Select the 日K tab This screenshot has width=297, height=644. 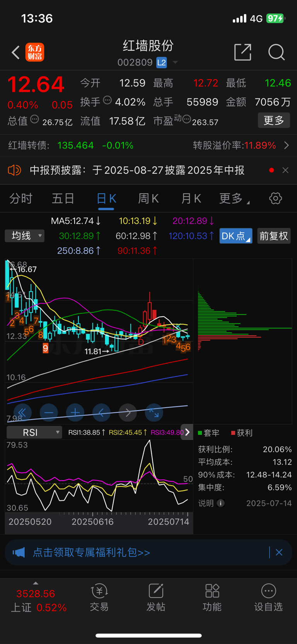coord(106,199)
